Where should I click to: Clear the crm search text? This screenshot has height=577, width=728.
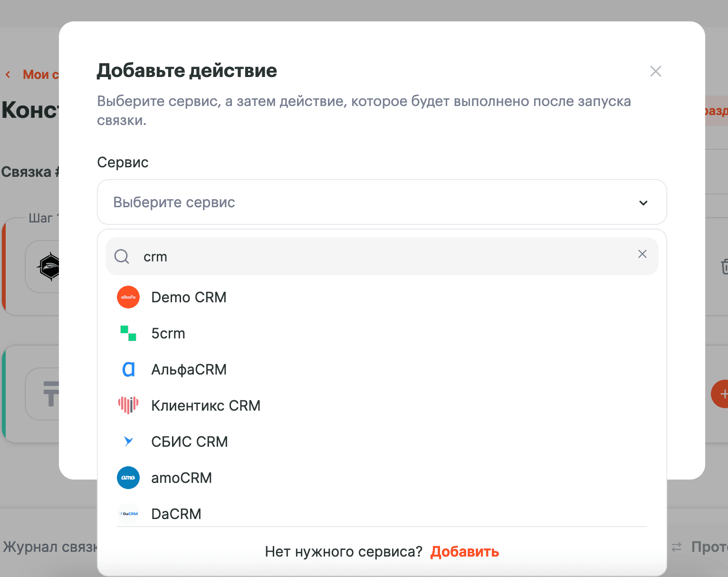coord(642,254)
